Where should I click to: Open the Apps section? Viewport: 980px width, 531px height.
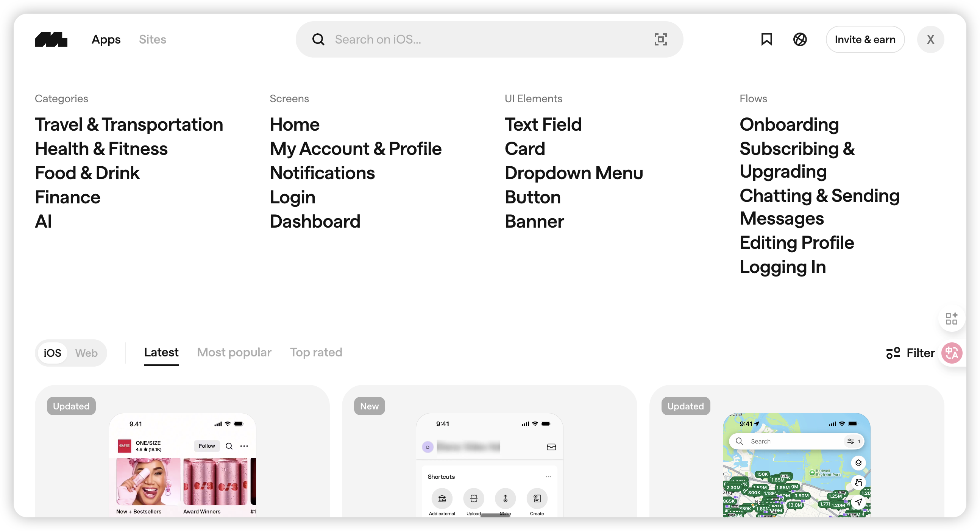click(106, 40)
